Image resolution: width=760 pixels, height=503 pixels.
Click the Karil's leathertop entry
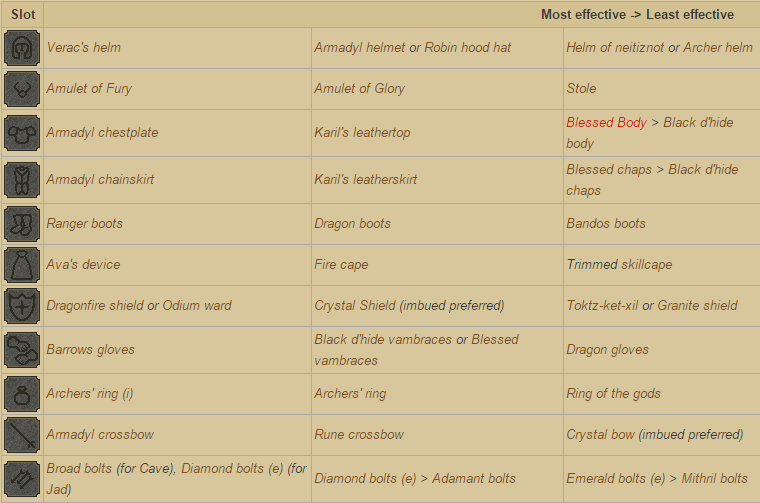[362, 133]
